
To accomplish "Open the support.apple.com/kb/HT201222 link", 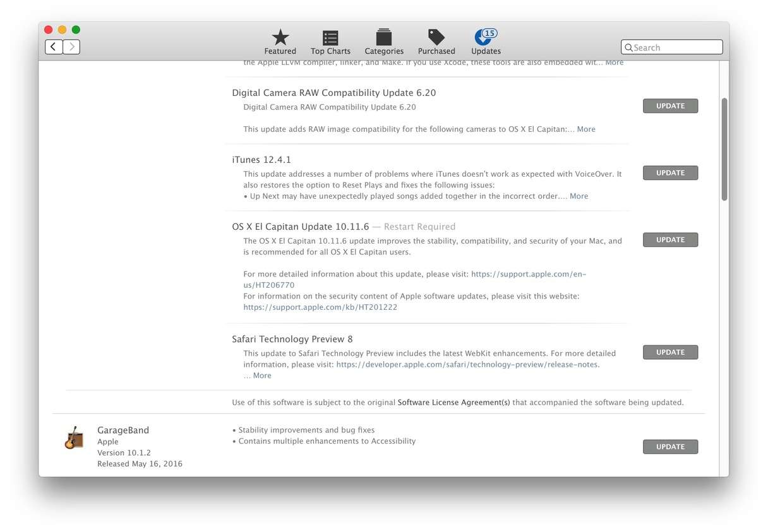I will (x=320, y=307).
